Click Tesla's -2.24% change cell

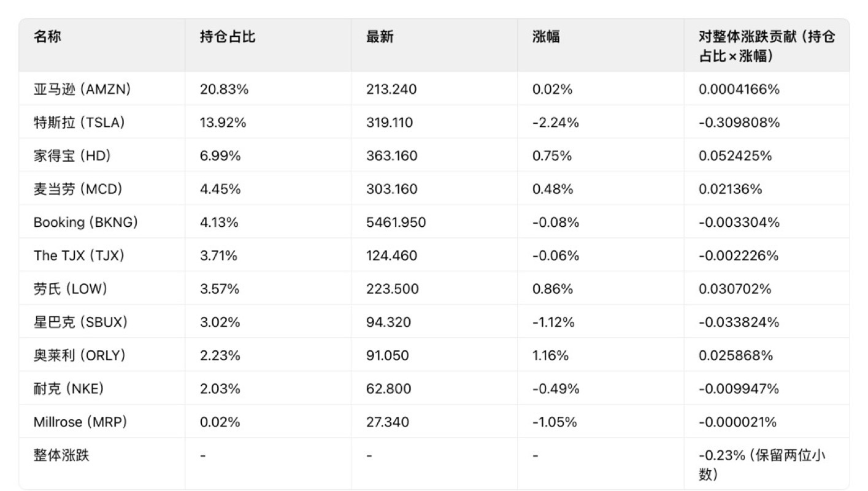556,123
